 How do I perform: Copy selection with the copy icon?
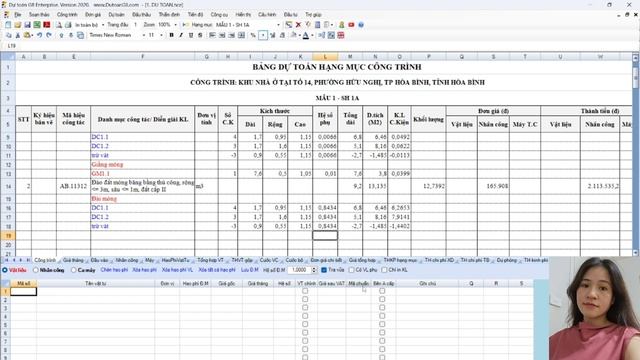(x=9, y=36)
